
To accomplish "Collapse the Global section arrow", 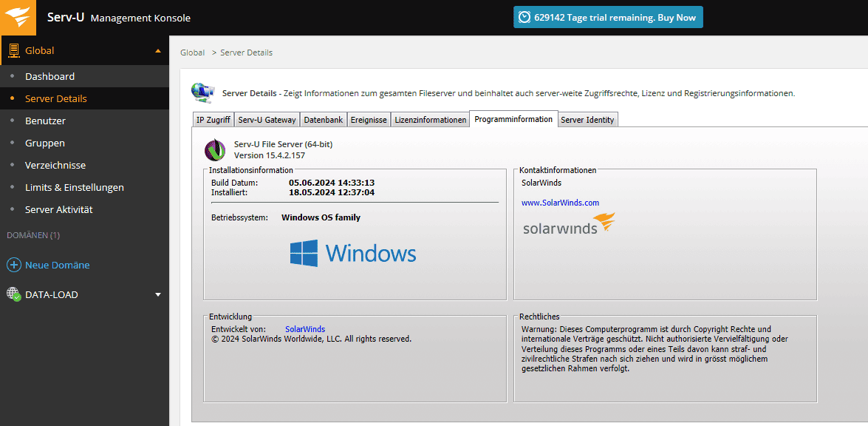I will click(158, 50).
